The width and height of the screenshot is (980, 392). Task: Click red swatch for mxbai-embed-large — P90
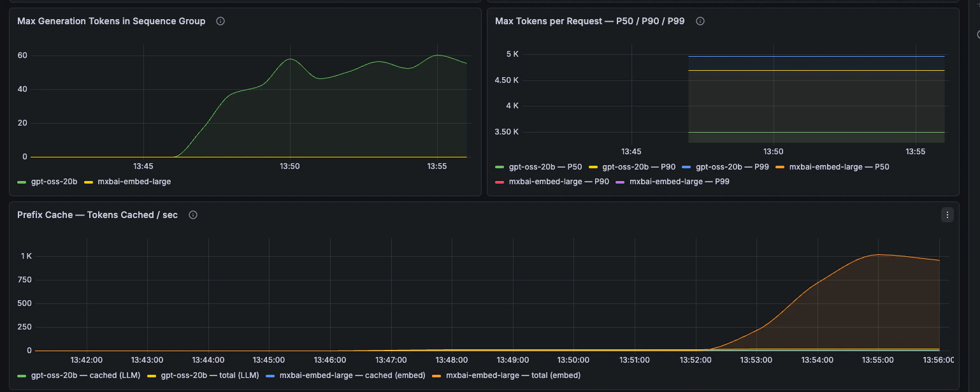click(500, 182)
